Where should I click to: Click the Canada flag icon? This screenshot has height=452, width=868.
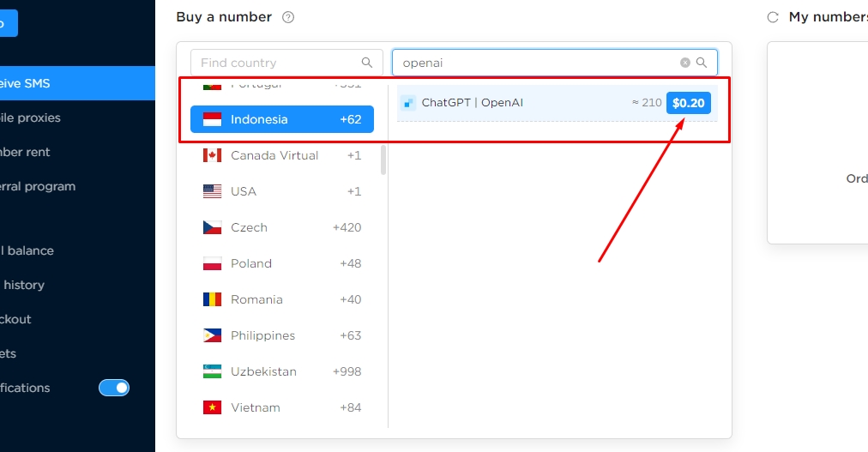[x=212, y=155]
